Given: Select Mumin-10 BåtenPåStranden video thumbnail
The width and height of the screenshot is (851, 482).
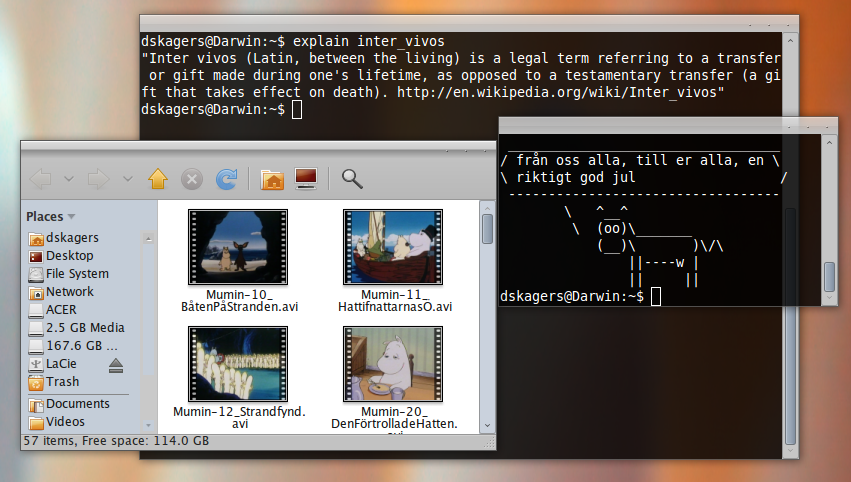Looking at the screenshot, I should (238, 247).
